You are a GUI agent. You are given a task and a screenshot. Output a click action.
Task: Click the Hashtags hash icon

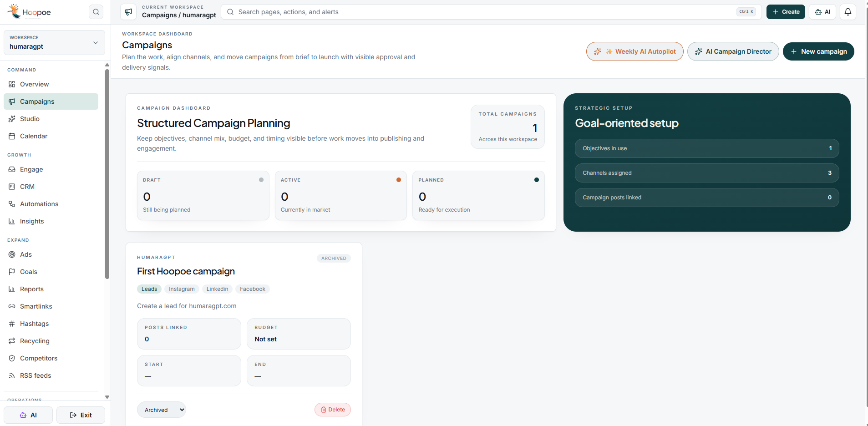tap(12, 324)
